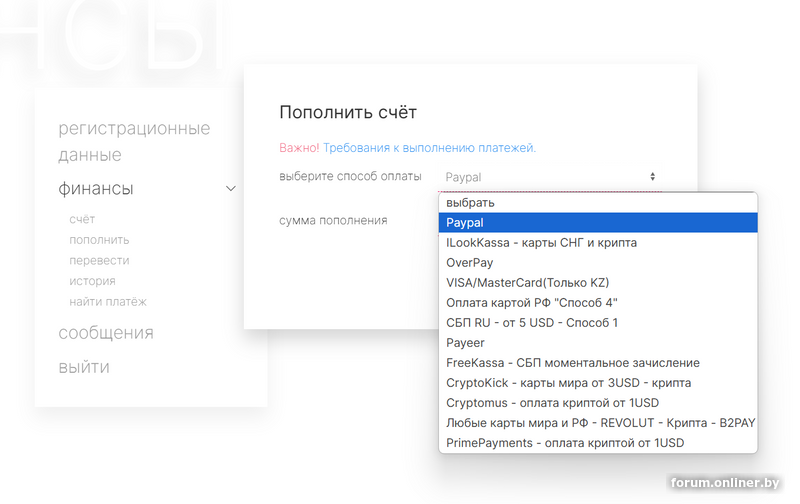
Task: Select Cryptomus crypto payment
Action: click(x=552, y=403)
